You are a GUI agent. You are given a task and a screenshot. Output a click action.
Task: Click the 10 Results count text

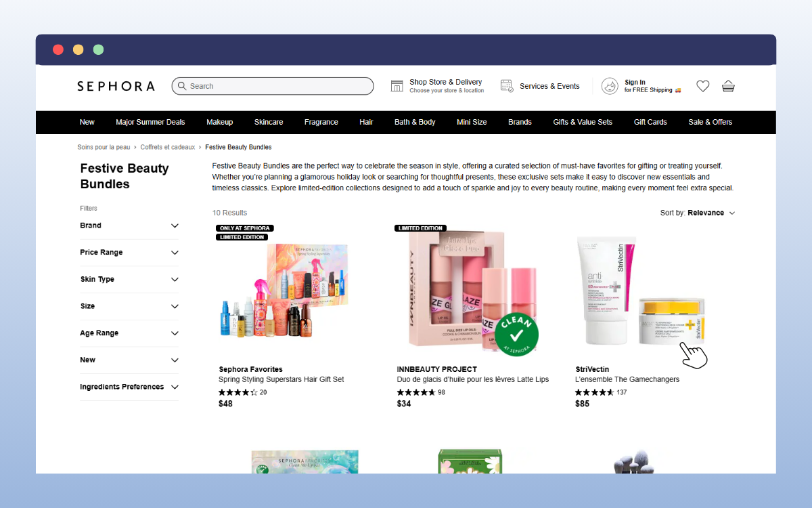(x=230, y=213)
